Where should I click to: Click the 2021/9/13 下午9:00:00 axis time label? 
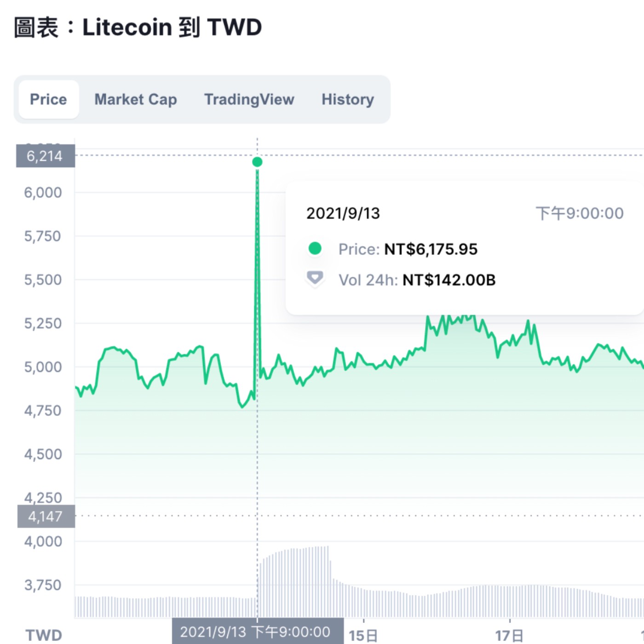click(x=256, y=632)
